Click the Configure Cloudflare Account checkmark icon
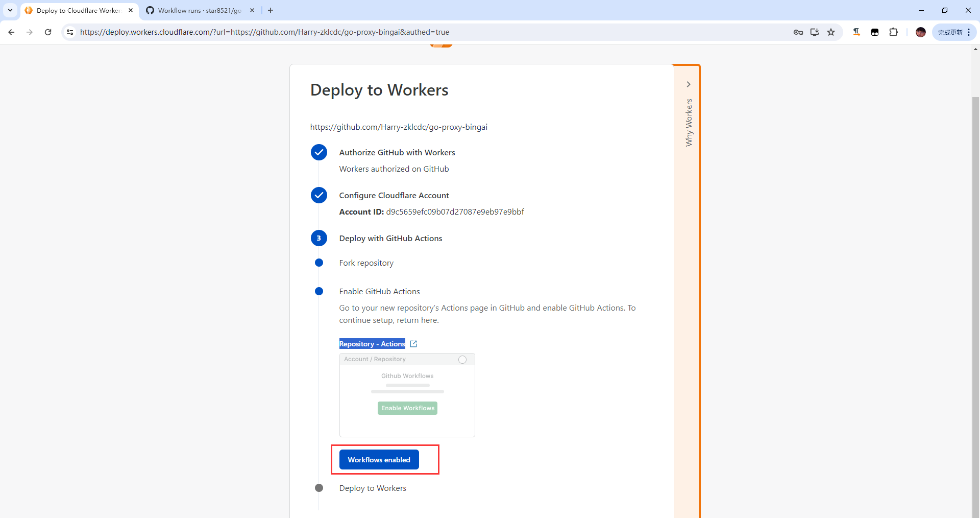 (319, 195)
